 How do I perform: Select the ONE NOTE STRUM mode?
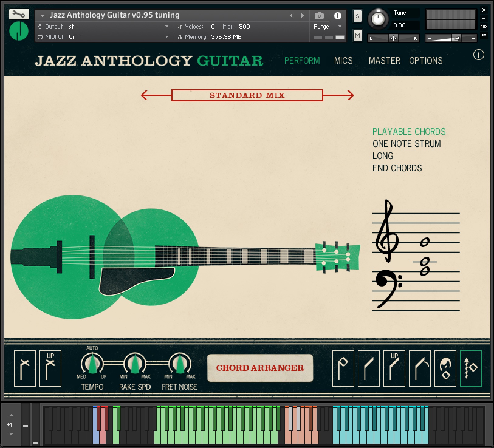point(407,144)
